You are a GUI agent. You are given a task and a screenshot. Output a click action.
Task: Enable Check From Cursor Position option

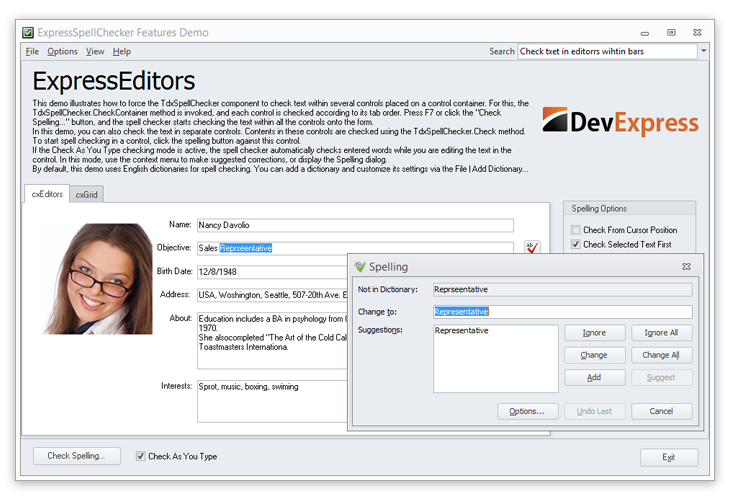pyautogui.click(x=576, y=230)
